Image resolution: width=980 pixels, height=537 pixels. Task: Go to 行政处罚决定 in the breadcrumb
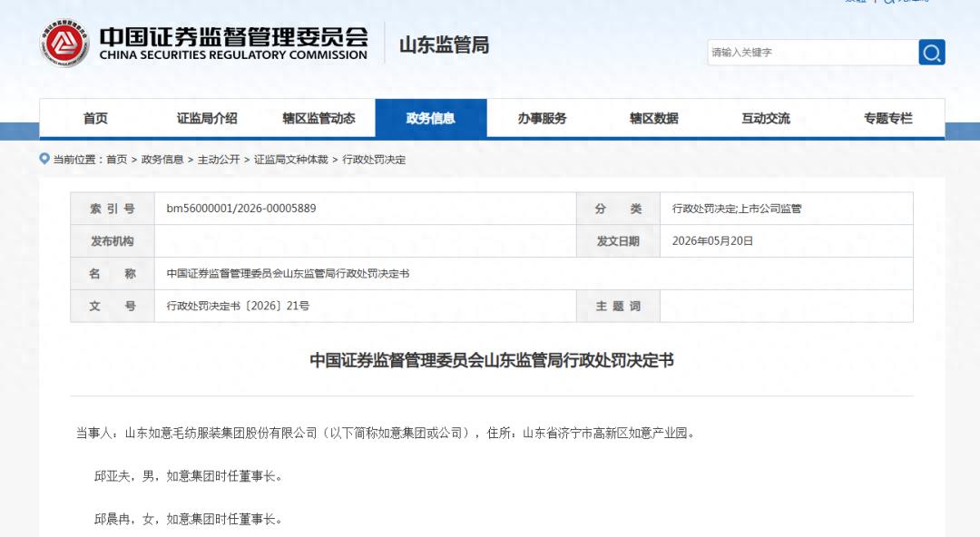click(x=374, y=160)
